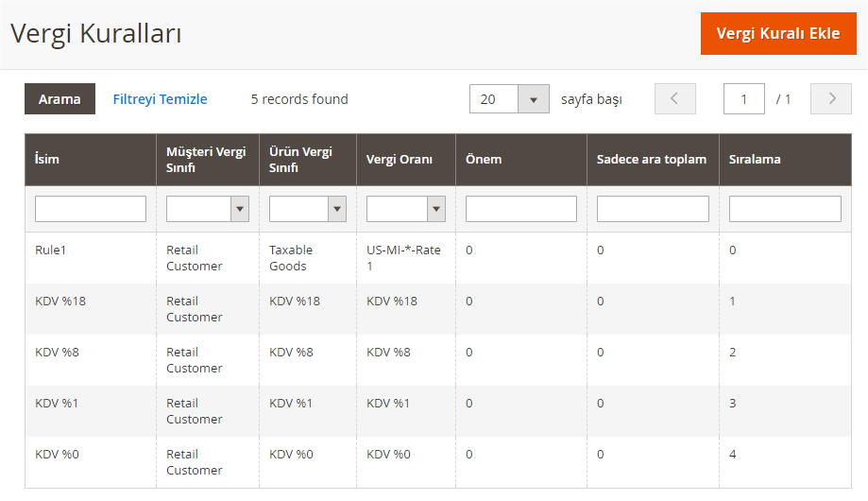Go to the previous page arrow
Screen dimensions: 868x501
point(674,99)
